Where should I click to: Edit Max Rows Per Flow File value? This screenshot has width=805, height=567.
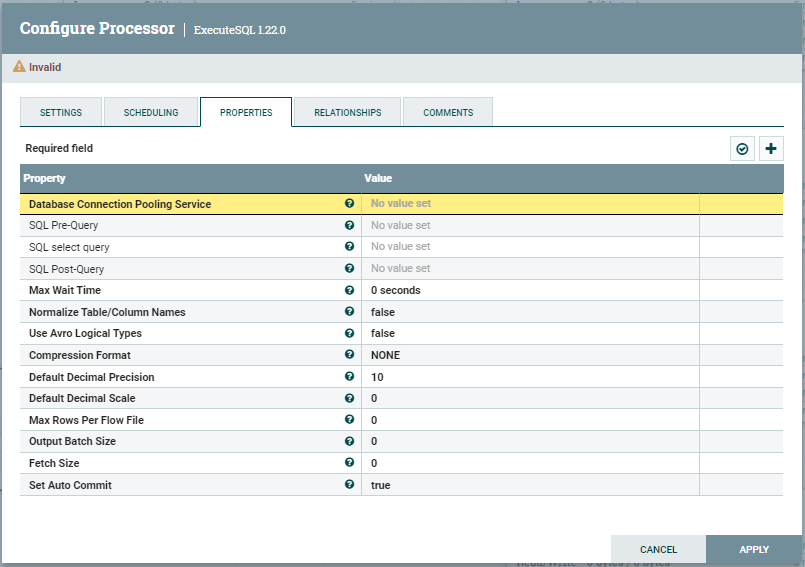[x=530, y=420]
